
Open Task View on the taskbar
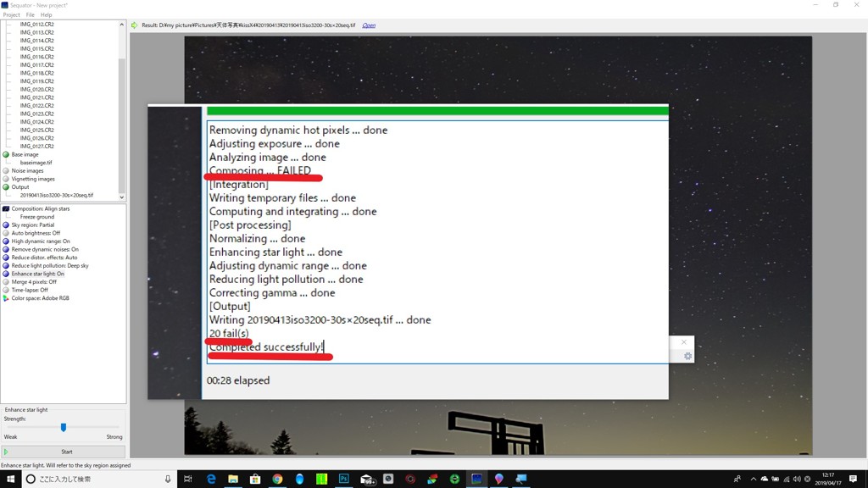(x=188, y=479)
